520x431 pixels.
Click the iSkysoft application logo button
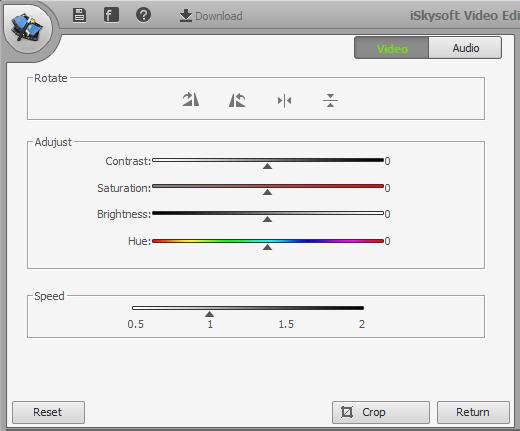(x=28, y=29)
